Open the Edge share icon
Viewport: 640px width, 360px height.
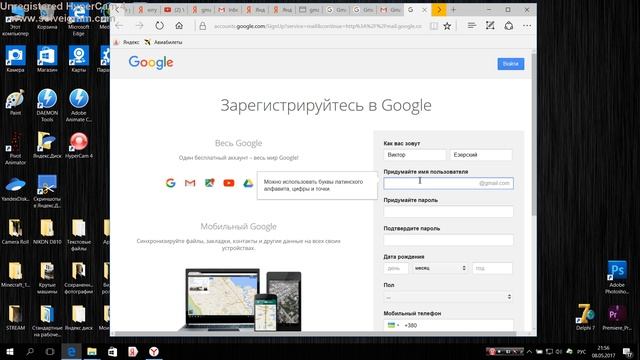click(509, 26)
